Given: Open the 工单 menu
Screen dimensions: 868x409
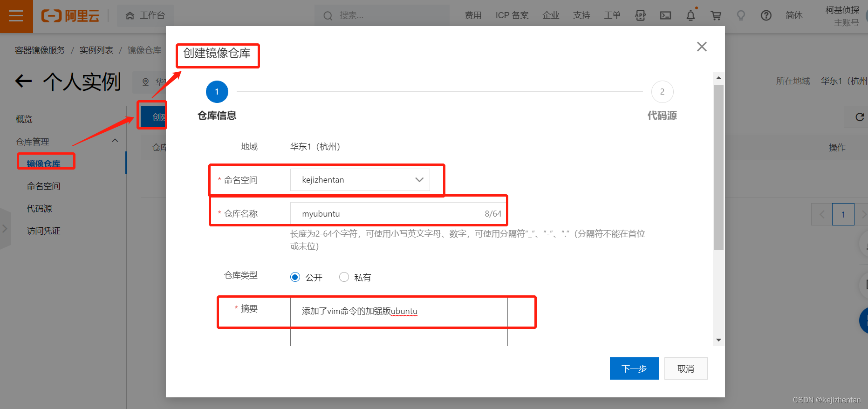Looking at the screenshot, I should click(612, 16).
